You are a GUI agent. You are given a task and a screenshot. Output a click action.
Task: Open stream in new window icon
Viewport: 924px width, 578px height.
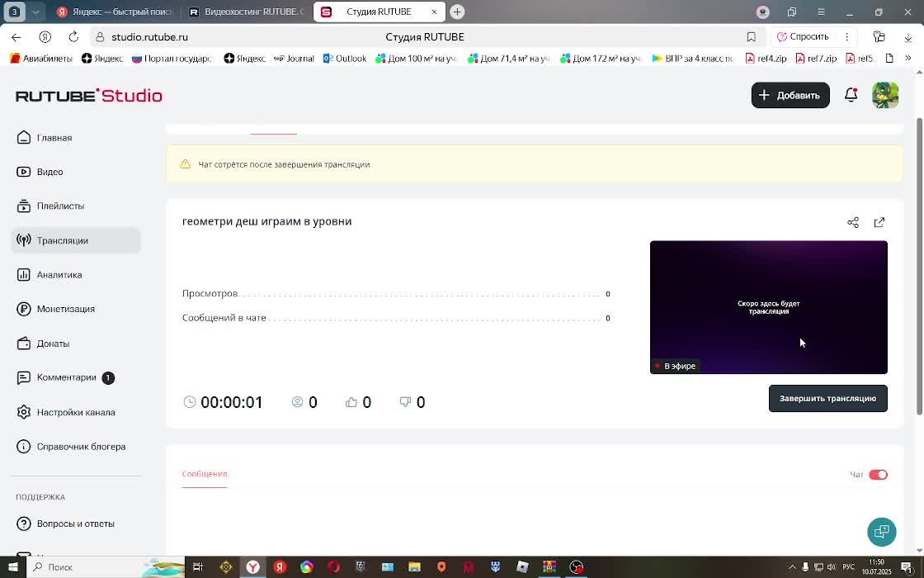(879, 222)
